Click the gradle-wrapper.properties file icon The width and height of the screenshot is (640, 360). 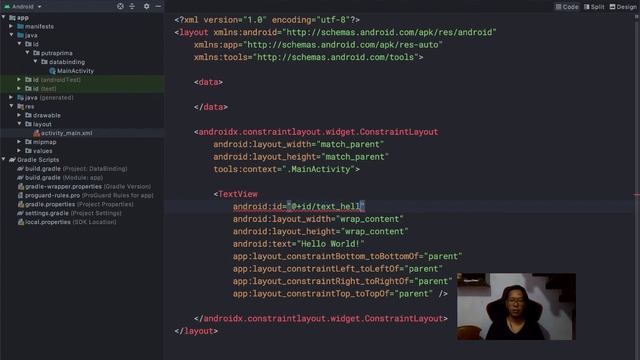click(20, 187)
